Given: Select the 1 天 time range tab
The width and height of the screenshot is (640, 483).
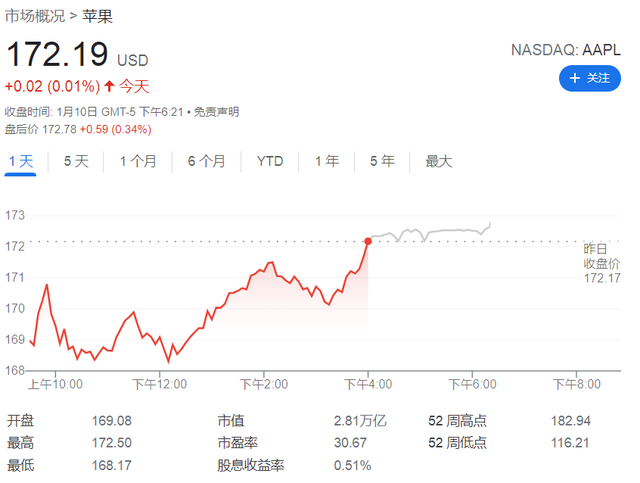Looking at the screenshot, I should 21,161.
